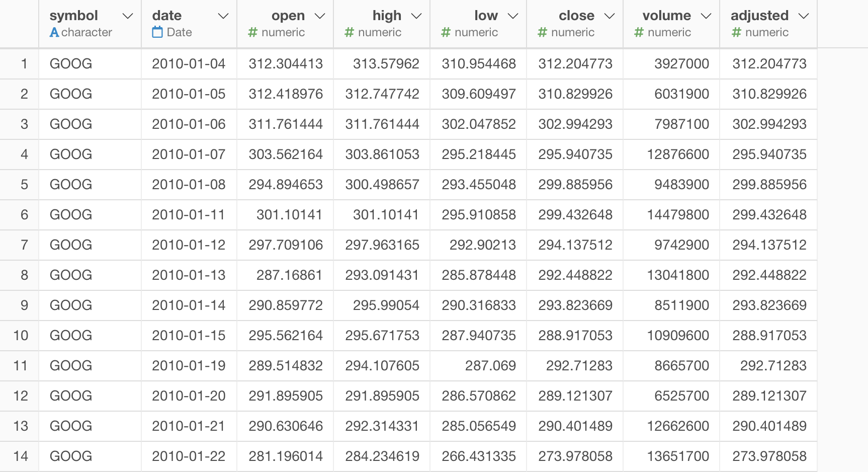This screenshot has width=868, height=472.
Task: Open the close column dropdown menu
Action: pyautogui.click(x=610, y=16)
